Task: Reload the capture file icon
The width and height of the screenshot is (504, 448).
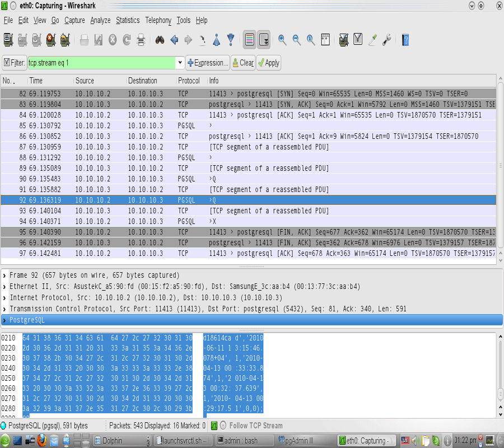Action: [x=127, y=40]
